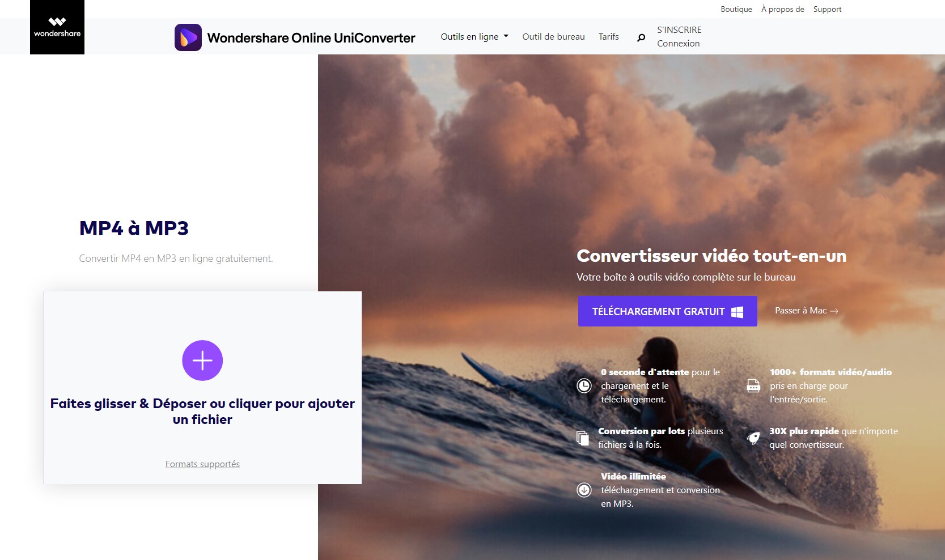Open the search magnifier icon

641,37
